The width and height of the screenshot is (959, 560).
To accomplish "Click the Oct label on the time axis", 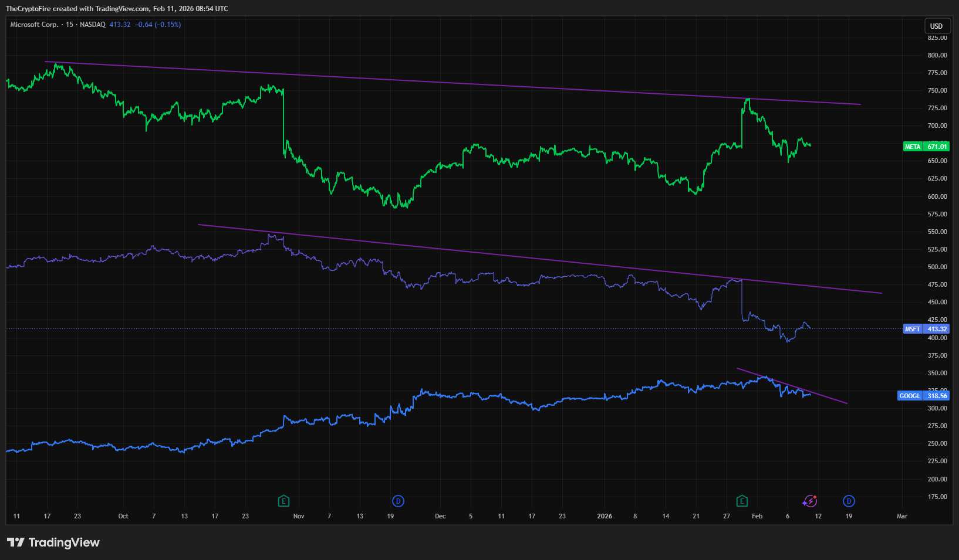I will 123,516.
